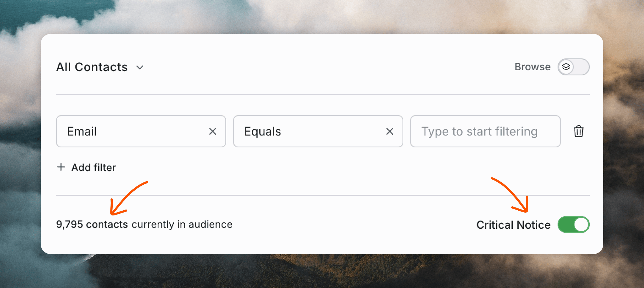Expand the All Contacts chevron
Image resolution: width=644 pixels, height=288 pixels.
pyautogui.click(x=140, y=67)
